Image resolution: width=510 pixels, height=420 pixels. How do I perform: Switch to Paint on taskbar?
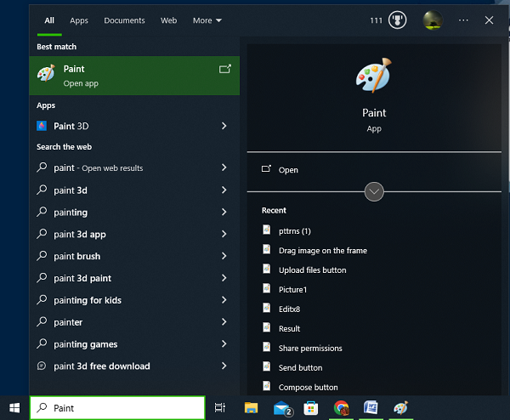coord(400,407)
